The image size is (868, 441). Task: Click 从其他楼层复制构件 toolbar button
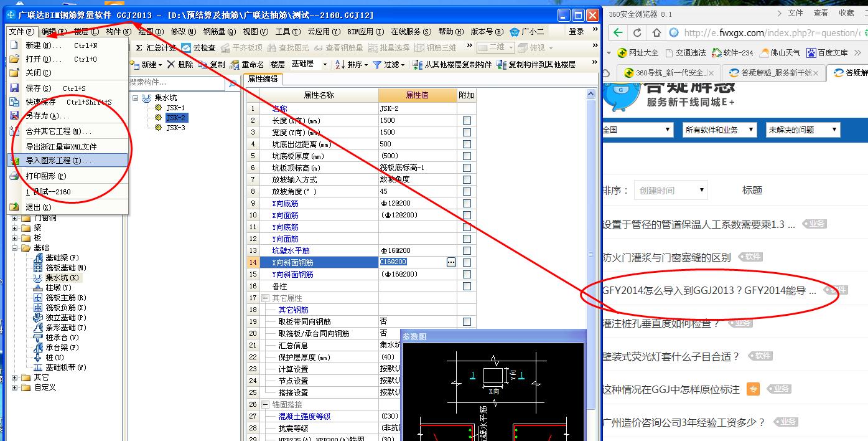(x=452, y=64)
